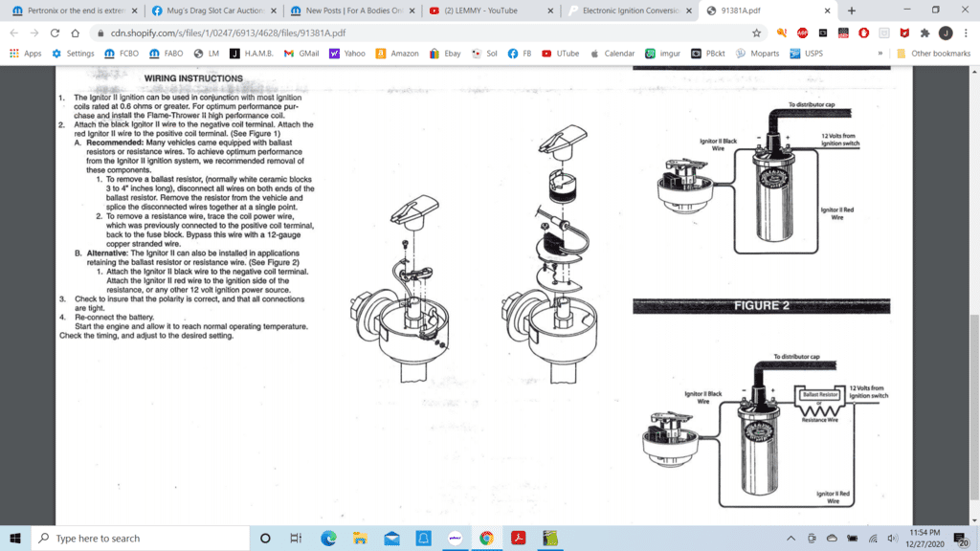Open a new tab with the plus button
This screenshot has height=551, width=980.
(x=851, y=11)
